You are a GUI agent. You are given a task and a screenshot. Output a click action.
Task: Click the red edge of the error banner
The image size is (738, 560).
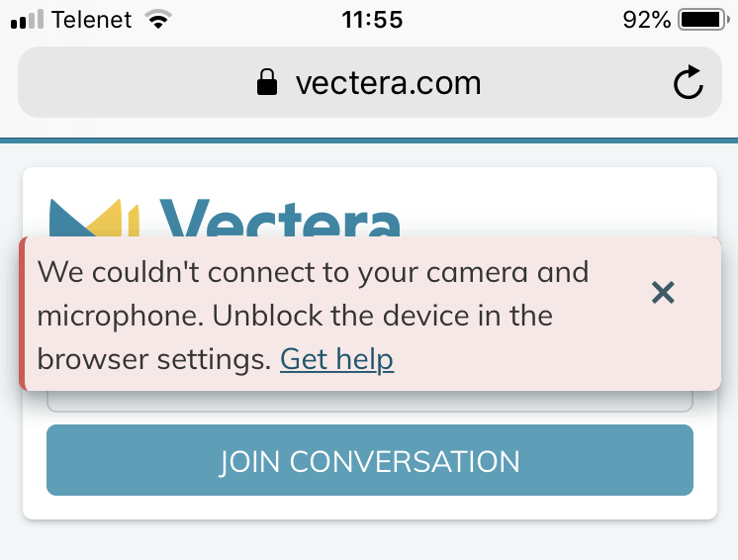coord(22,314)
